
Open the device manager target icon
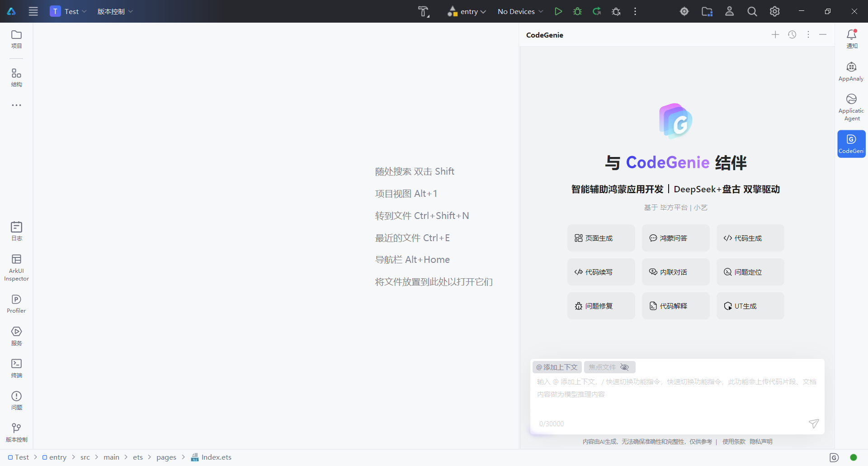pos(684,11)
